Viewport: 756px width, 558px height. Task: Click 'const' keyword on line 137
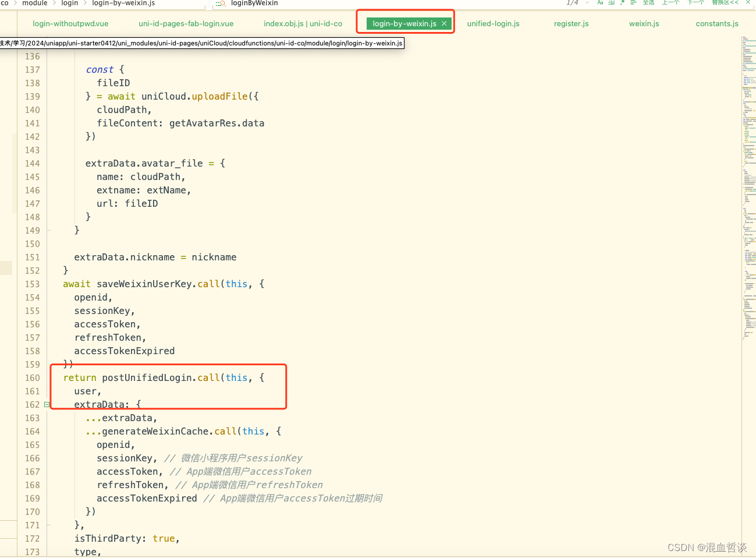(100, 70)
